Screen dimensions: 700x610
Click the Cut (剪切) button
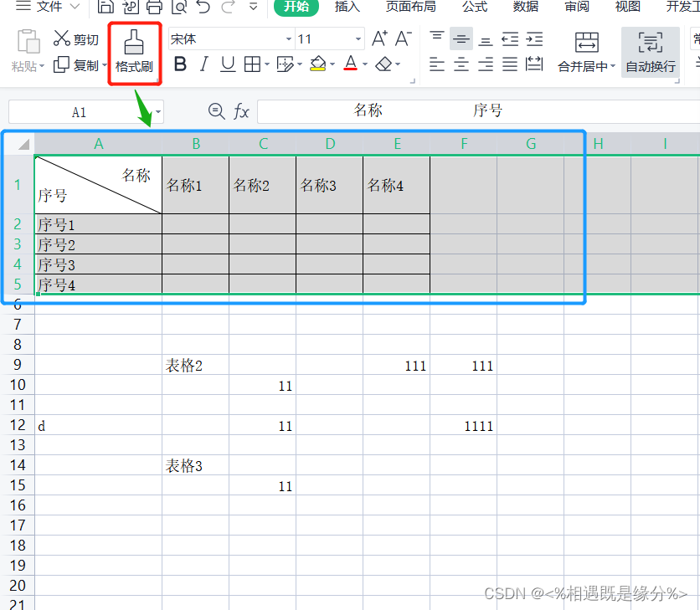click(76, 38)
